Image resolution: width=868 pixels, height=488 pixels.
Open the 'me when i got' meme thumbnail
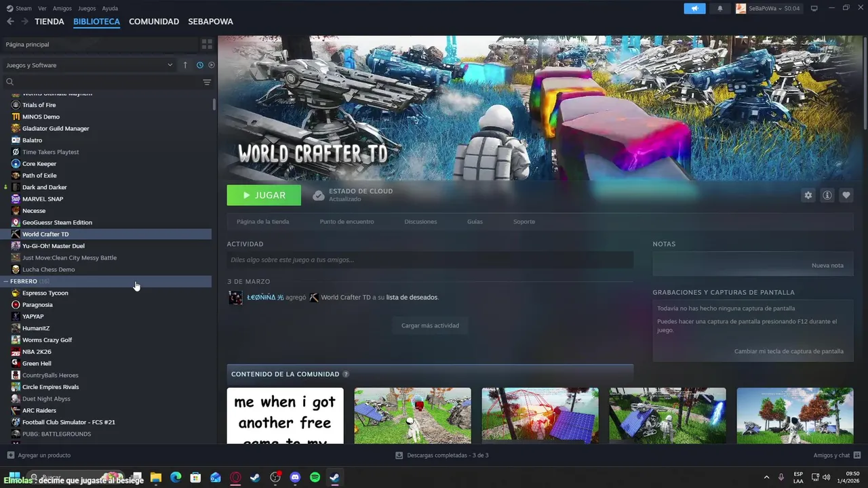coord(285,415)
